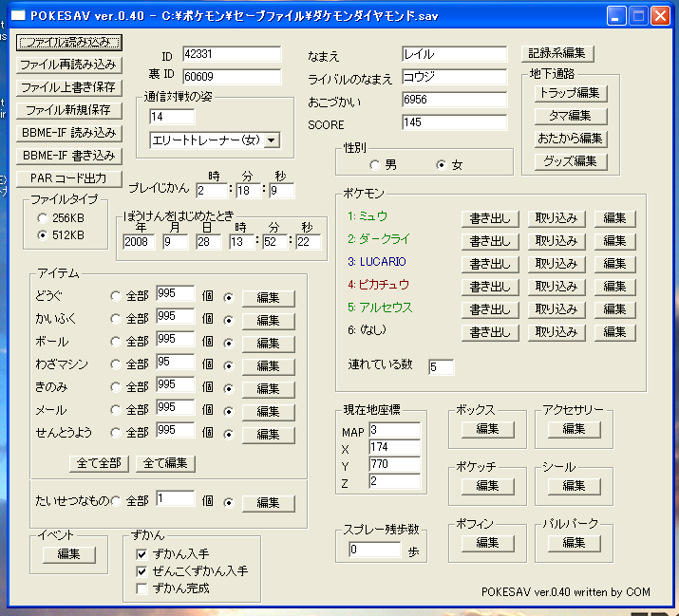Screen dimensions: 679x616
Task: Click the なまえ field containing レイル
Action: (x=454, y=54)
